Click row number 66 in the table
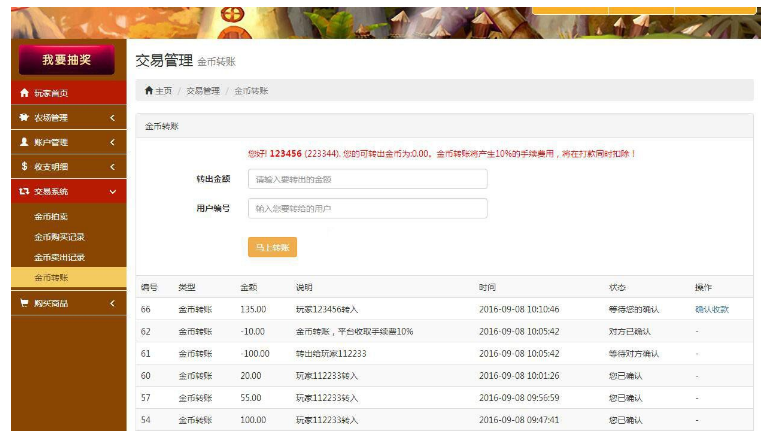 (145, 309)
